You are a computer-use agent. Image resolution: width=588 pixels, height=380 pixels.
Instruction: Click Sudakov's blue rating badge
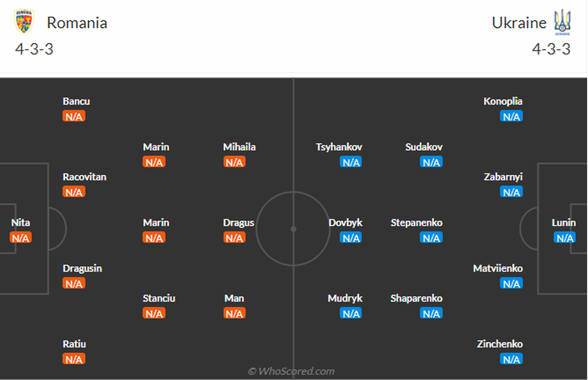pos(431,162)
